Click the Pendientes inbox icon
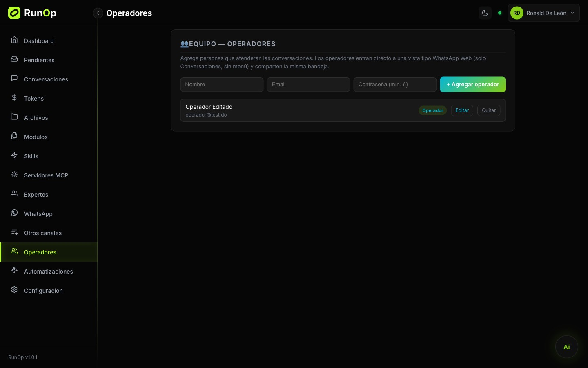The width and height of the screenshot is (588, 368). coord(14,59)
